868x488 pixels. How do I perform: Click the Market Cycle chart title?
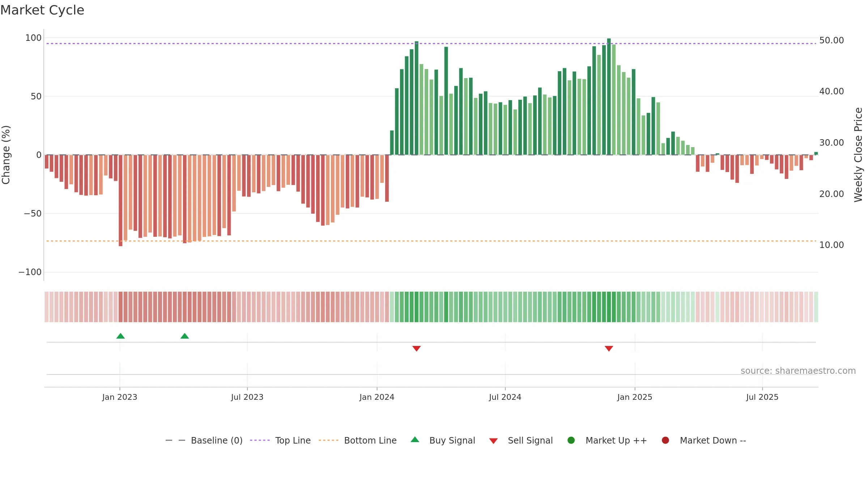42,10
